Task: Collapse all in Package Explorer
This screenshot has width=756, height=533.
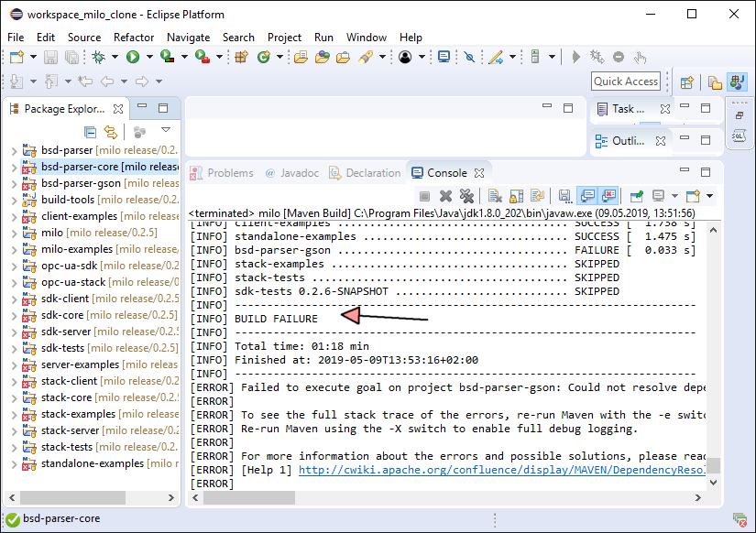Action: coord(90,132)
